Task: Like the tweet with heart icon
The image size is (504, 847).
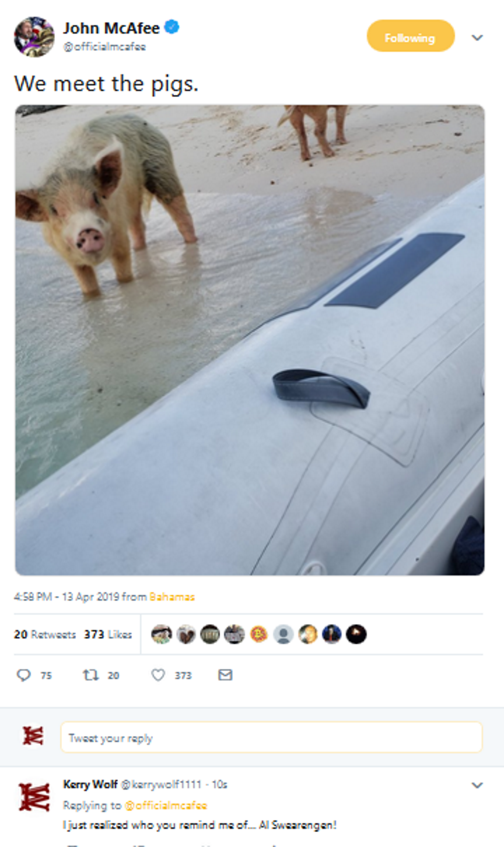Action: [x=158, y=675]
